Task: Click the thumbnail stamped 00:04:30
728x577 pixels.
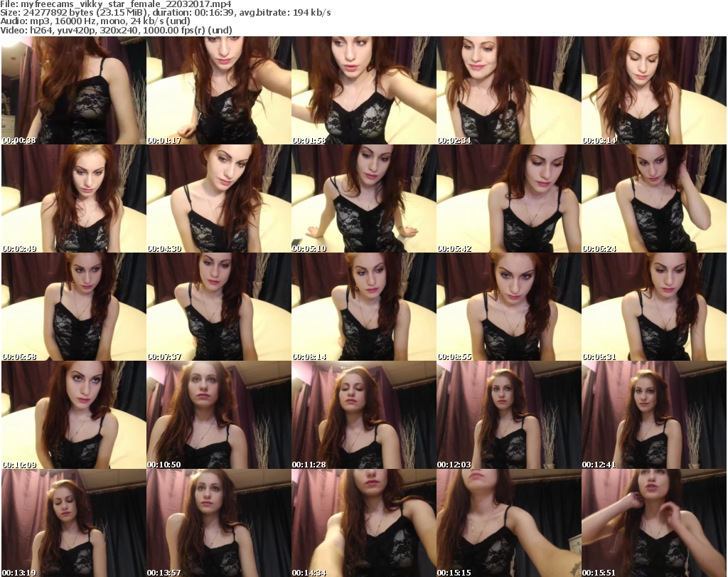Action: 219,198
